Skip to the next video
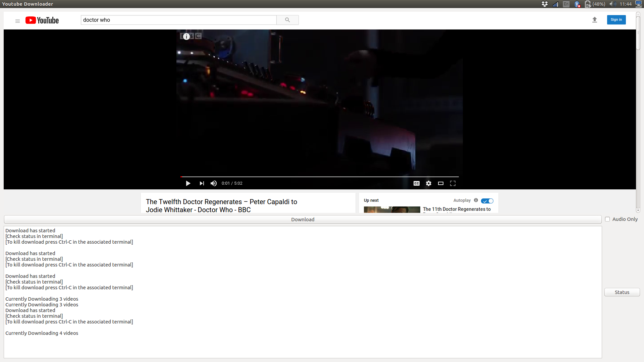Image resolution: width=644 pixels, height=362 pixels. pos(202,183)
